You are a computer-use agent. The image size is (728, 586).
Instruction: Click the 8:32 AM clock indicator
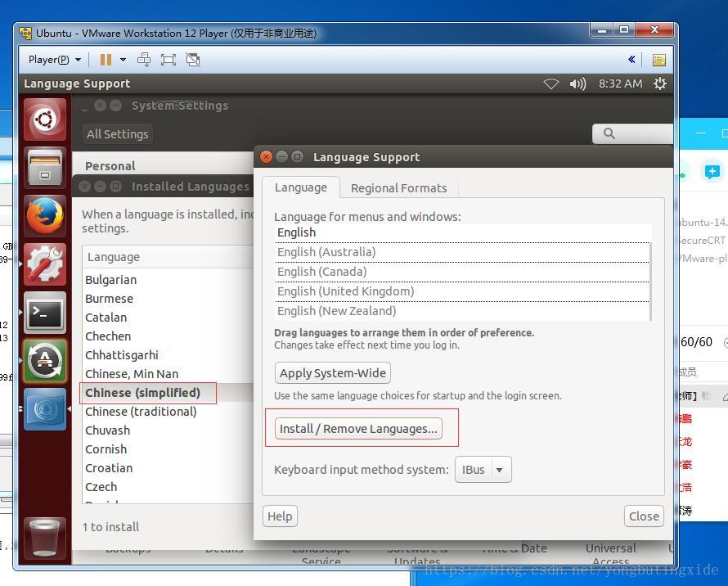click(620, 83)
